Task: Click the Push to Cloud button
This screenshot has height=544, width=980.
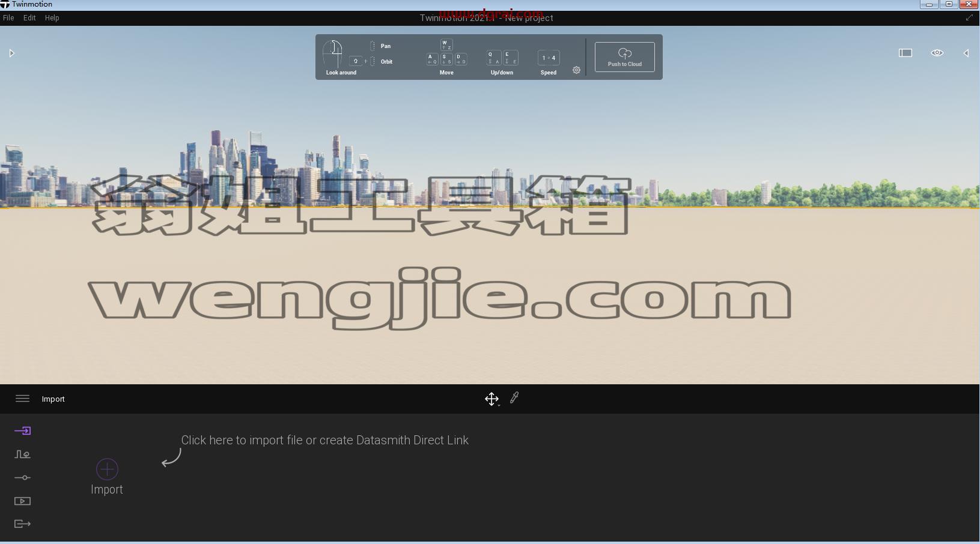Action: [x=625, y=57]
